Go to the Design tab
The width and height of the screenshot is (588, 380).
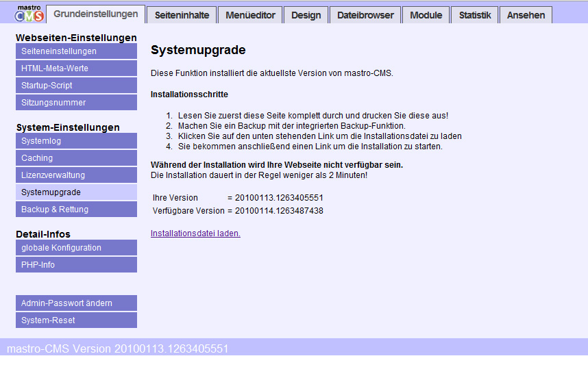coord(306,15)
